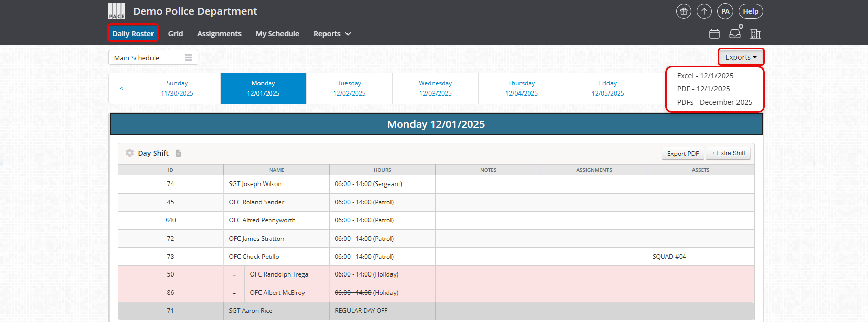The height and width of the screenshot is (322, 868).
Task: Go to previous week arrow
Action: point(122,88)
